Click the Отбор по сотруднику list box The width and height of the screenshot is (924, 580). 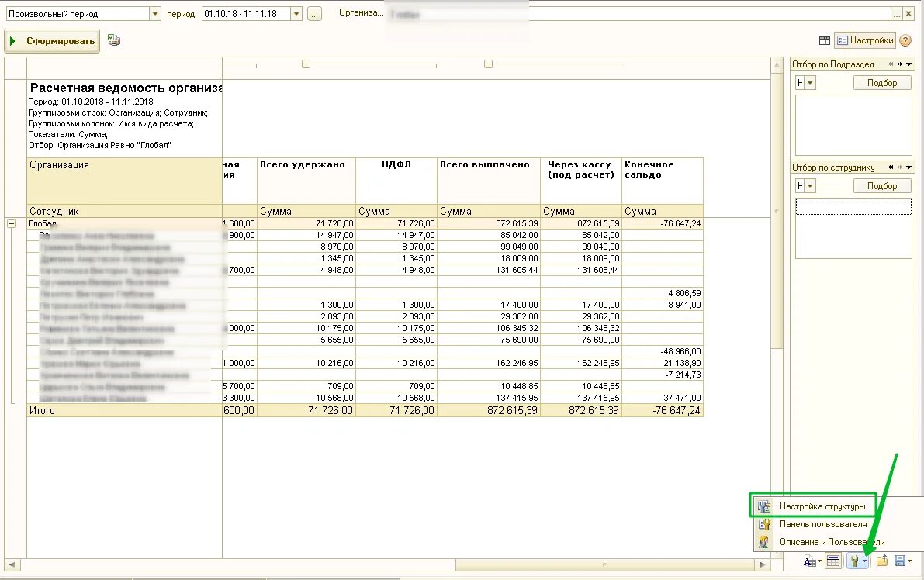853,229
